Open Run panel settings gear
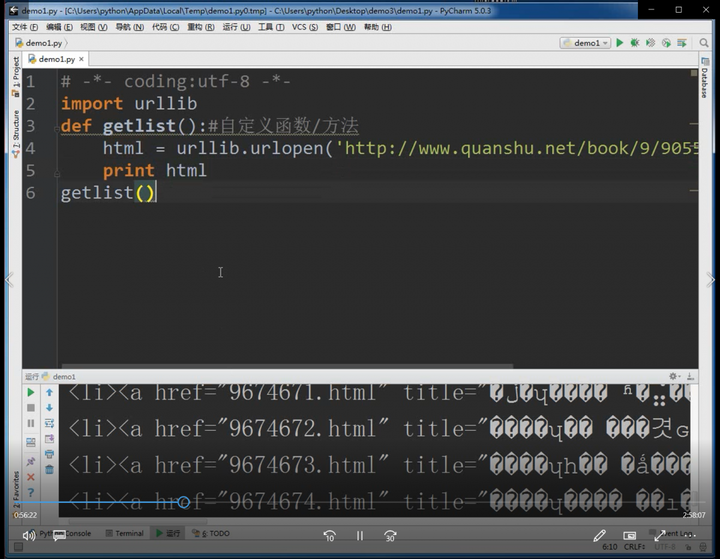The height and width of the screenshot is (559, 720). [x=674, y=376]
